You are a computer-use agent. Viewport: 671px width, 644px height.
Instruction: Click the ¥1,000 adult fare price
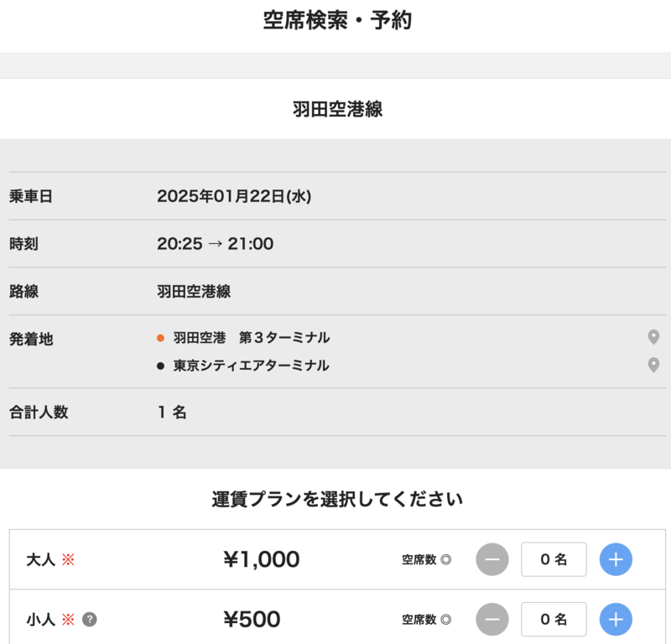(261, 559)
